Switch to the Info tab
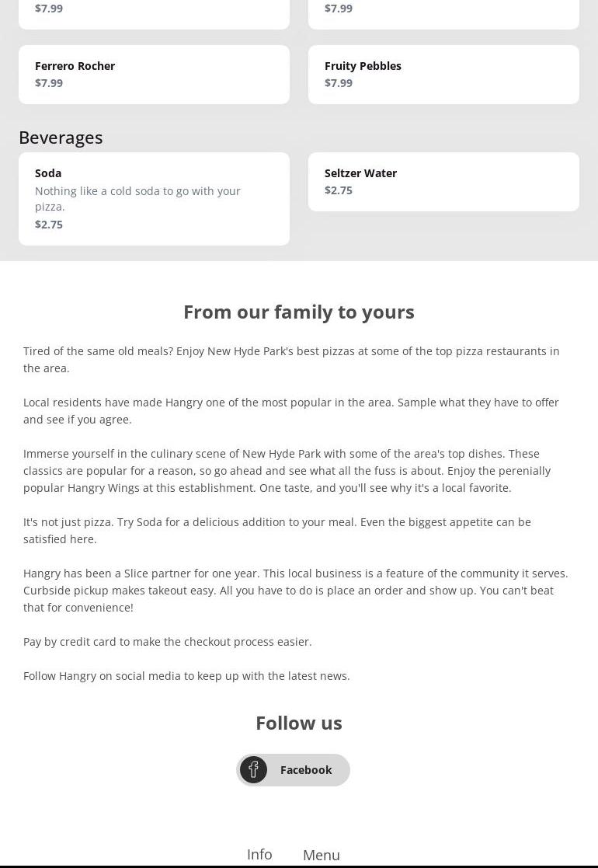Screen dimensions: 598x868 tap(259, 854)
